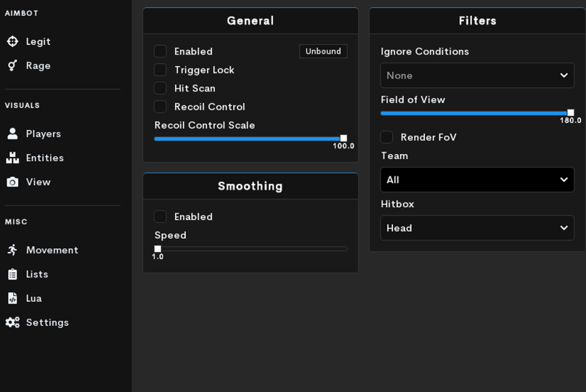This screenshot has height=392, width=586.
Task: Check the Render FoV option
Action: (387, 137)
